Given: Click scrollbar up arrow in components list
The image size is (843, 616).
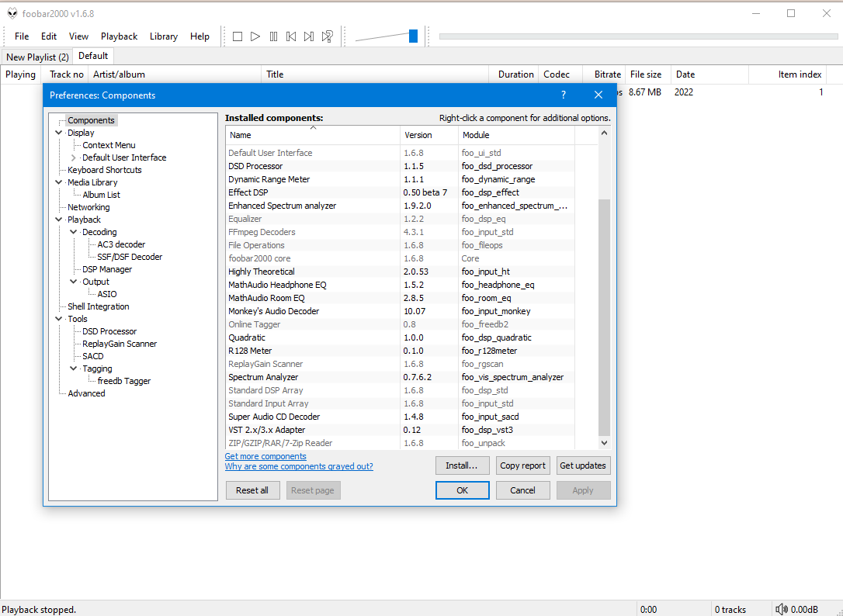Looking at the screenshot, I should 604,133.
